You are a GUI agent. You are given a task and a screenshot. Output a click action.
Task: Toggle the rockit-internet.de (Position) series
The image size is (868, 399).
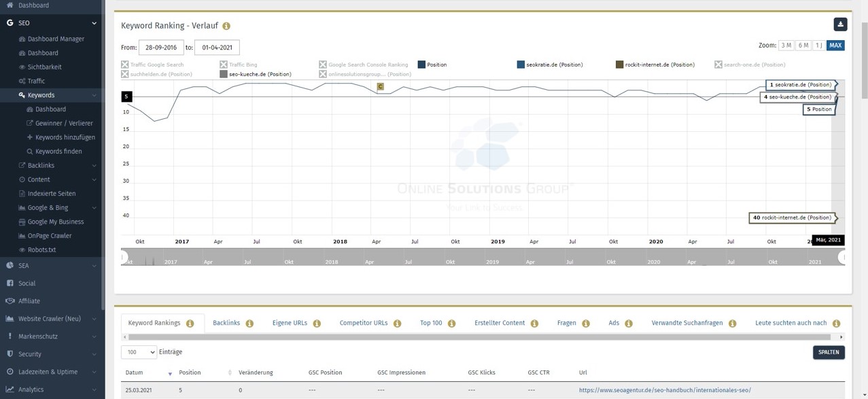tap(655, 65)
